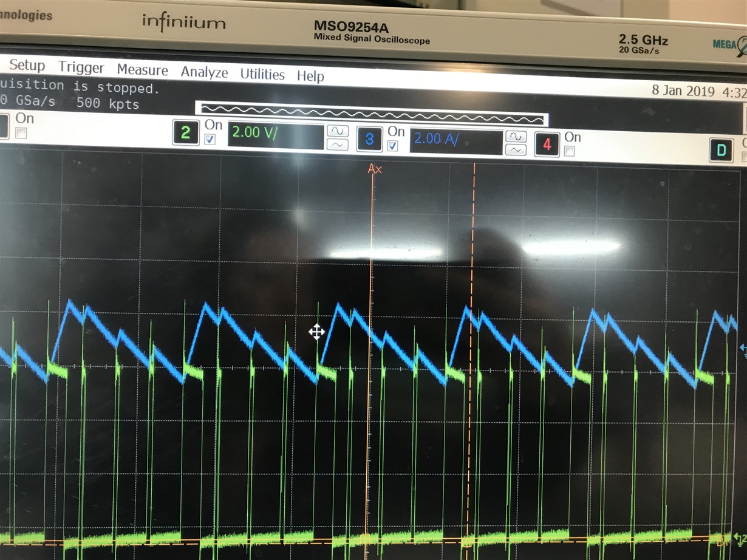Viewport: 747px width, 560px height.
Task: Open the Trigger menu
Action: [x=81, y=67]
